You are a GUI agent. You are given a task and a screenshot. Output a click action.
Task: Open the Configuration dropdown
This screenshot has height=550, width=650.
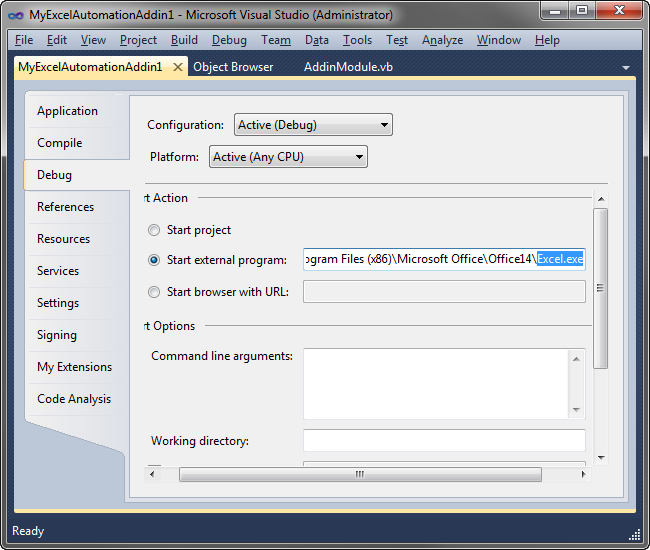pos(313,125)
